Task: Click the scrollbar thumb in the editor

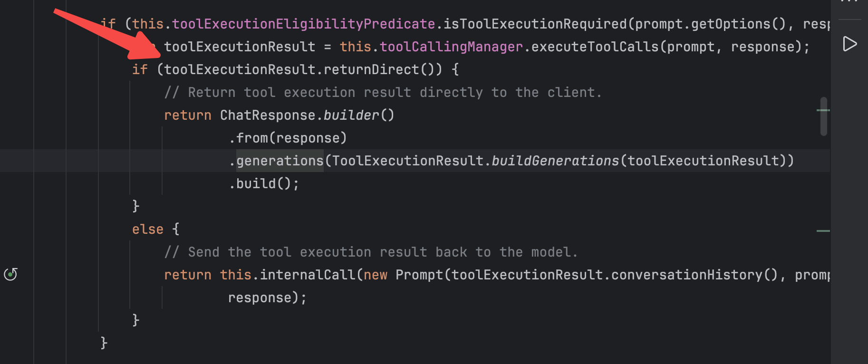Action: 823,116
